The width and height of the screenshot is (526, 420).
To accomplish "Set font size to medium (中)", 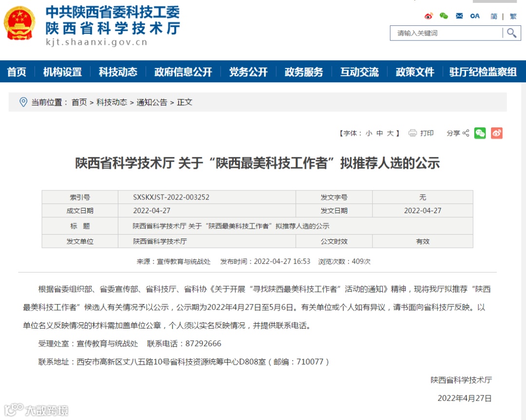I will tap(380, 133).
